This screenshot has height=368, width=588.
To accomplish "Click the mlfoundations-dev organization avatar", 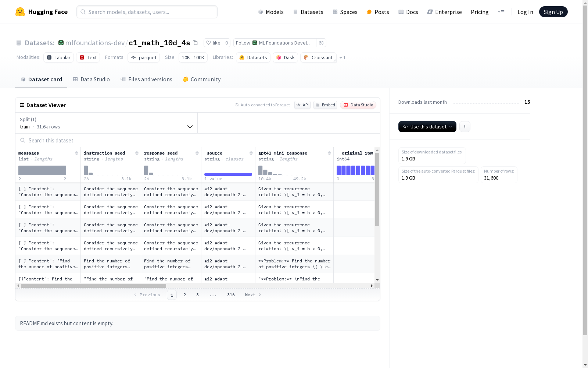I will tap(61, 43).
